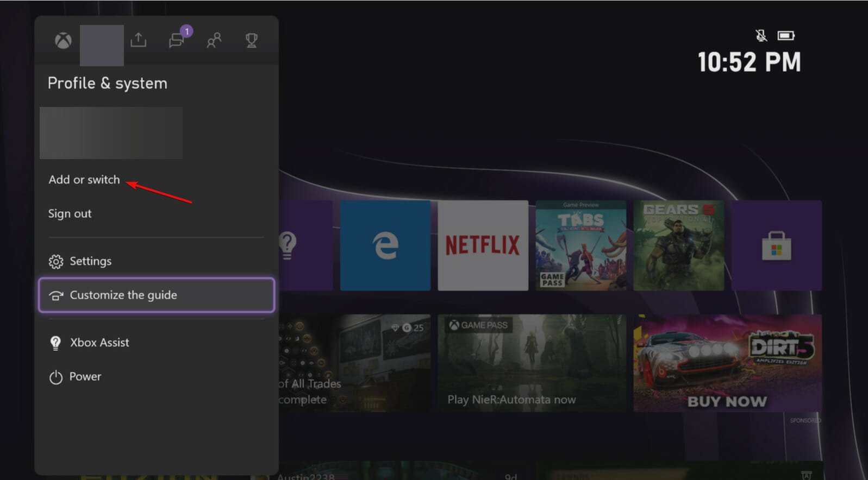Select Sign out

coord(70,213)
